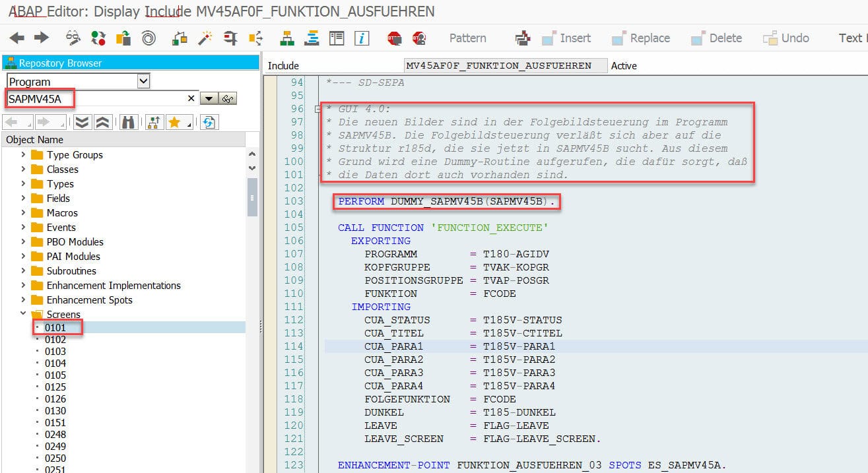
Task: Click the expand all double-chevron down icon
Action: tap(82, 122)
